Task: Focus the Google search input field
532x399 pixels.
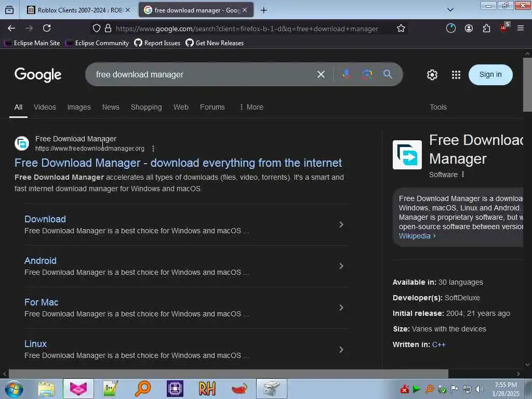Action: [204, 74]
